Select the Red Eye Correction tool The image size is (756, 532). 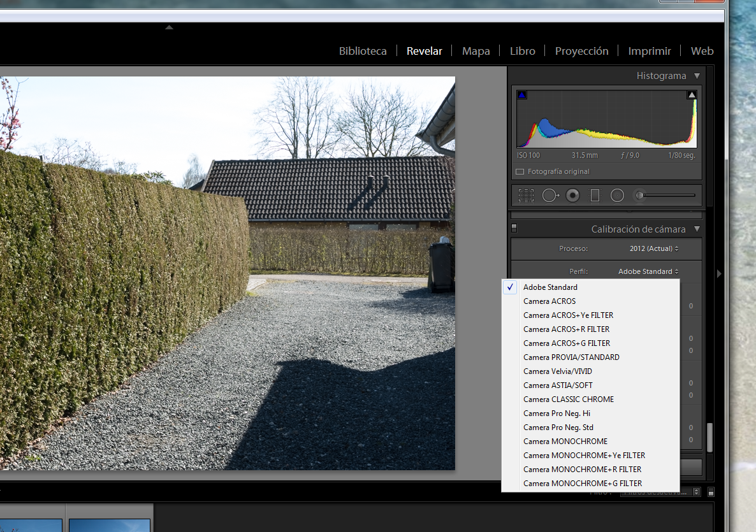573,195
